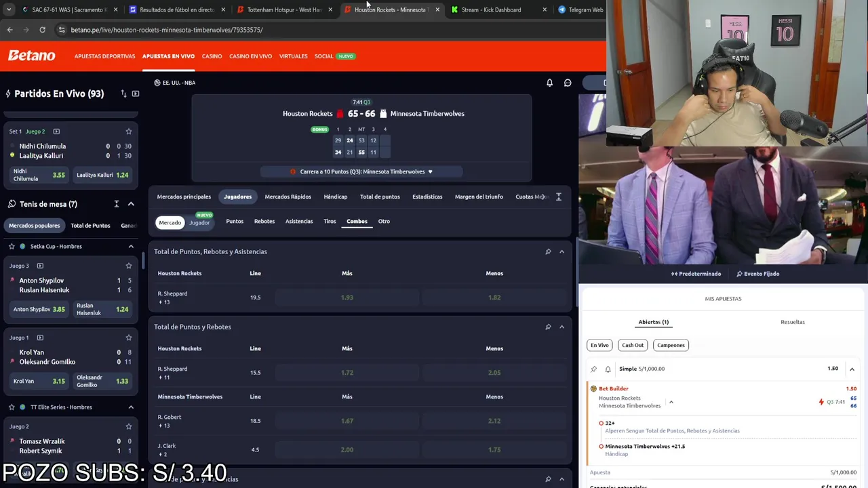The image size is (868, 488).
Task: Star the Tomasz Wrzalik Juego 2 match
Action: [x=128, y=426]
